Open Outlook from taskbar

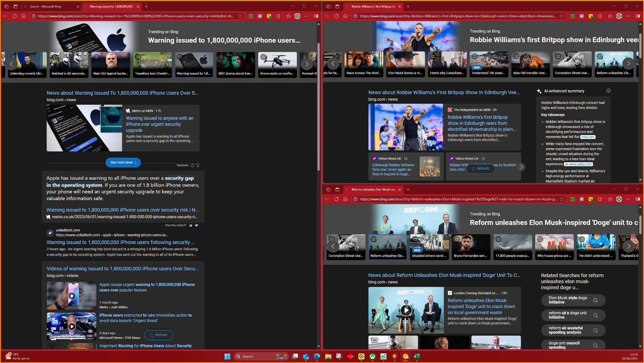[x=306, y=357]
